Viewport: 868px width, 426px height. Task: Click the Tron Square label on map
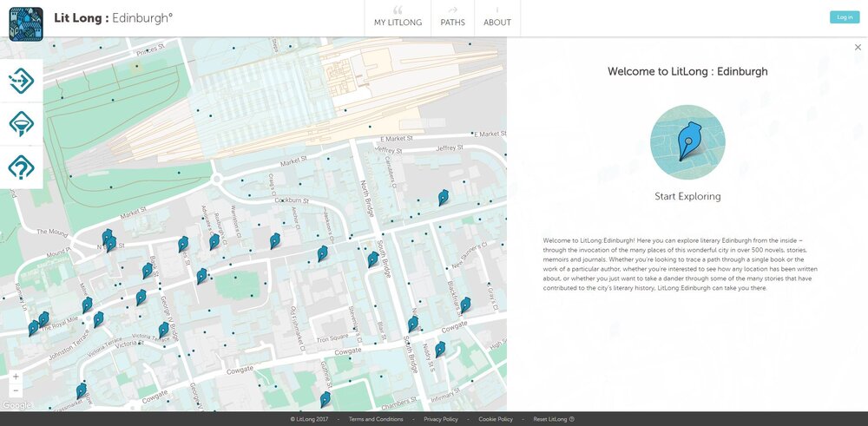pyautogui.click(x=332, y=338)
